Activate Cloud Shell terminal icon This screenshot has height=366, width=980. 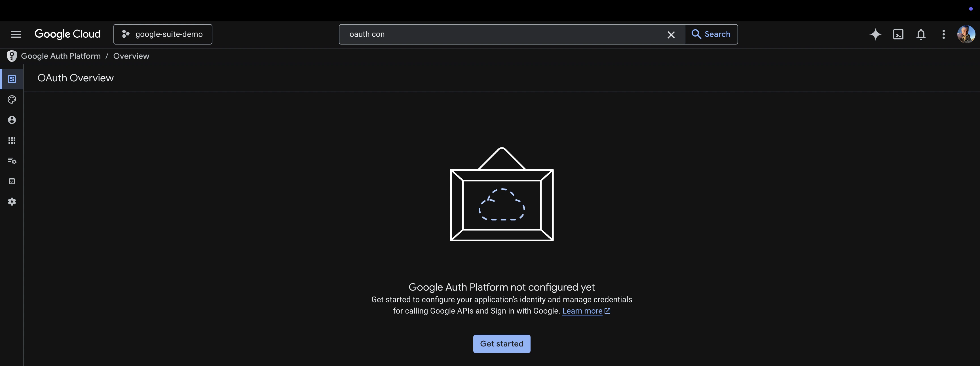tap(898, 34)
